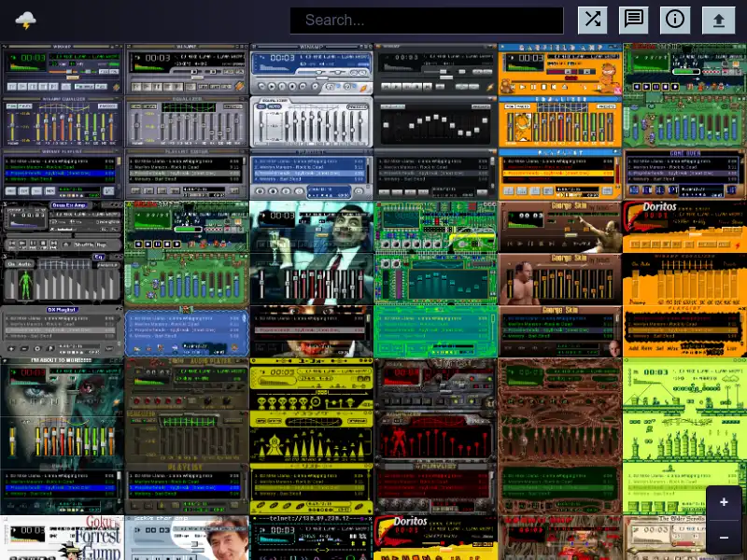Open the I'm About To Morph face skin
The image size is (747, 560).
point(62,436)
